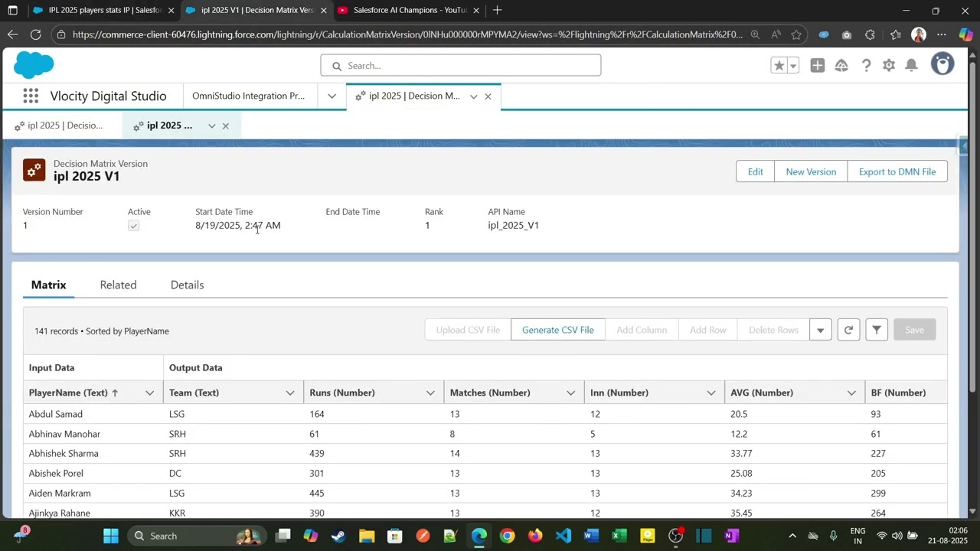Screen dimensions: 980x551
Task: Refresh the matrix table
Action: point(848,330)
